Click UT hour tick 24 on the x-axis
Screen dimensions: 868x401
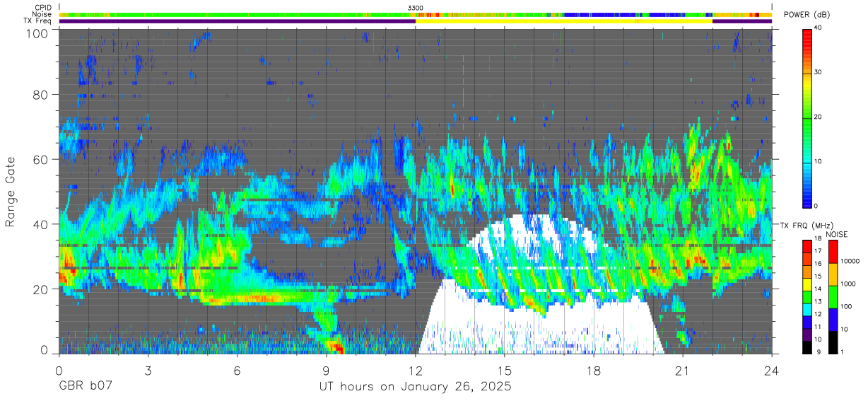[x=772, y=371]
